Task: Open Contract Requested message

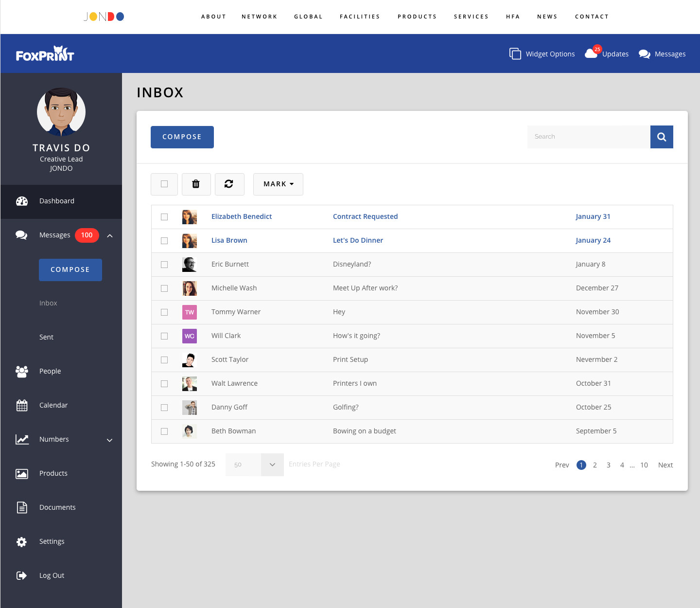Action: (365, 216)
